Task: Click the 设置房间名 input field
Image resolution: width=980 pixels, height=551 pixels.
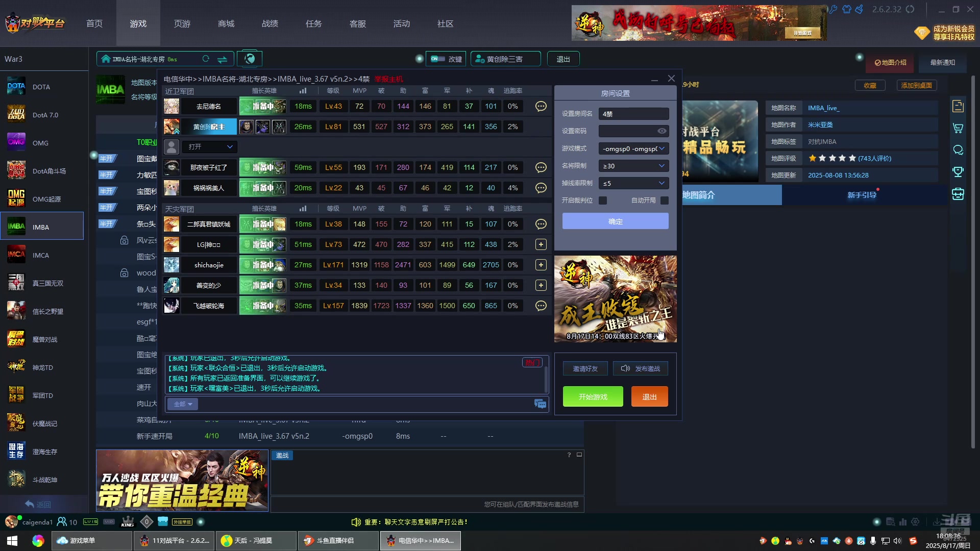Action: (x=633, y=114)
